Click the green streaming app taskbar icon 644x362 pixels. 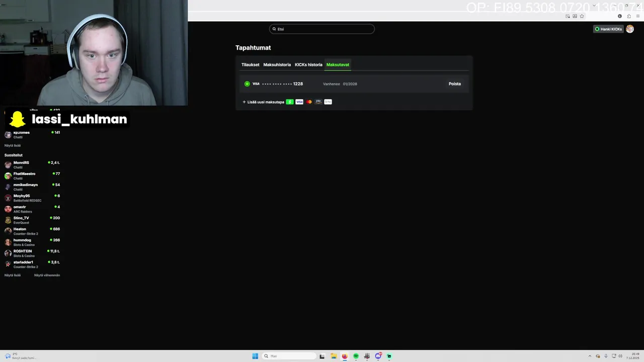tap(389, 356)
